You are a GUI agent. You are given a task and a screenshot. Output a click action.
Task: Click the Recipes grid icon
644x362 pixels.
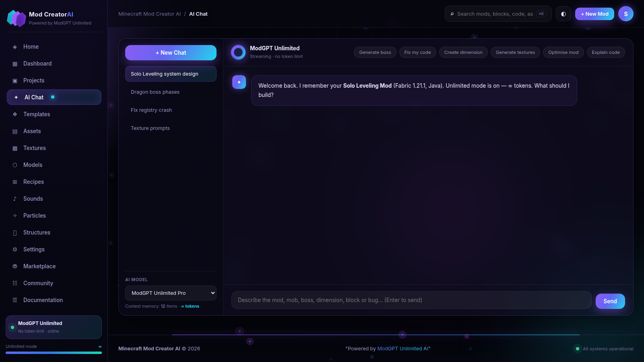click(x=15, y=182)
